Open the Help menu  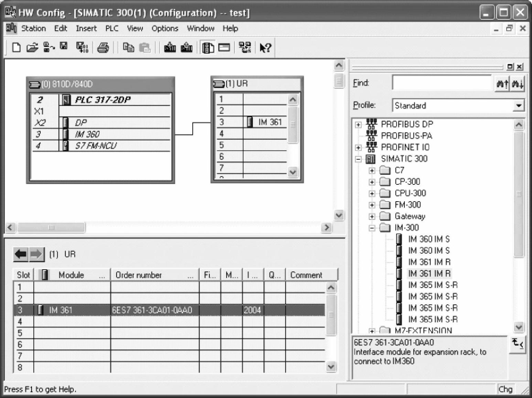[x=230, y=28]
